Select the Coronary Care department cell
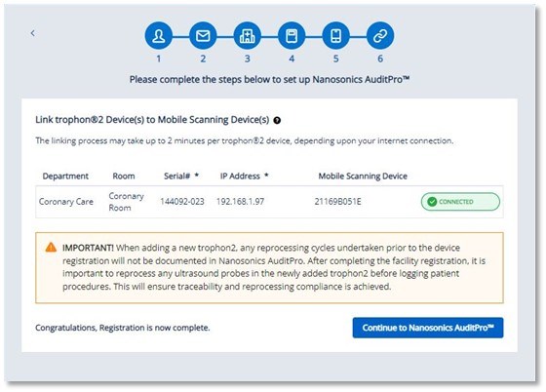The width and height of the screenshot is (546, 392). (66, 202)
